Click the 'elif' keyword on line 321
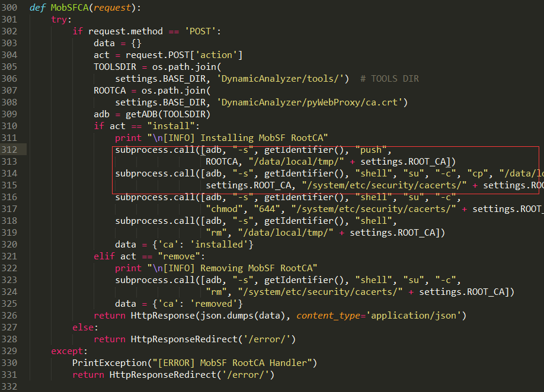Viewport: 544px width, 392px height. point(104,256)
